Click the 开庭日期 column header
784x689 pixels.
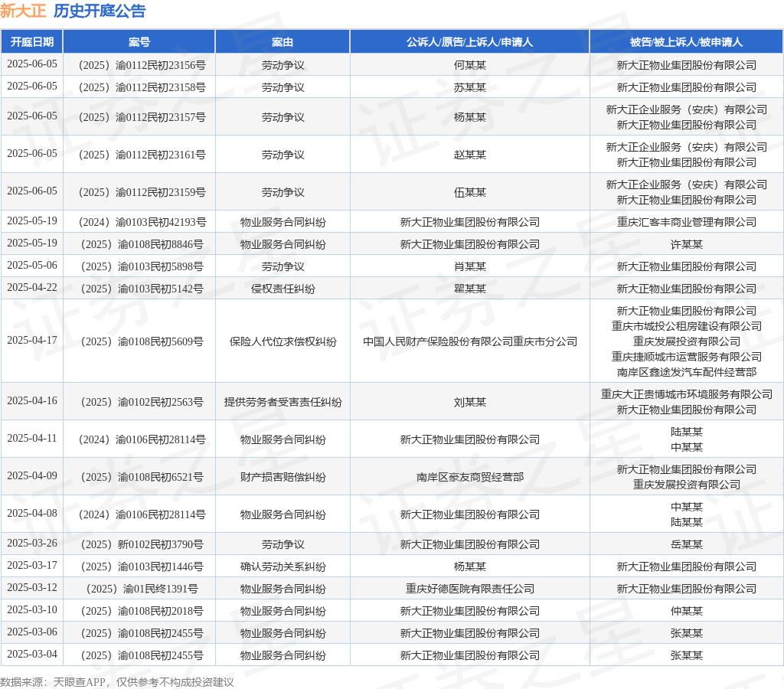[x=32, y=42]
